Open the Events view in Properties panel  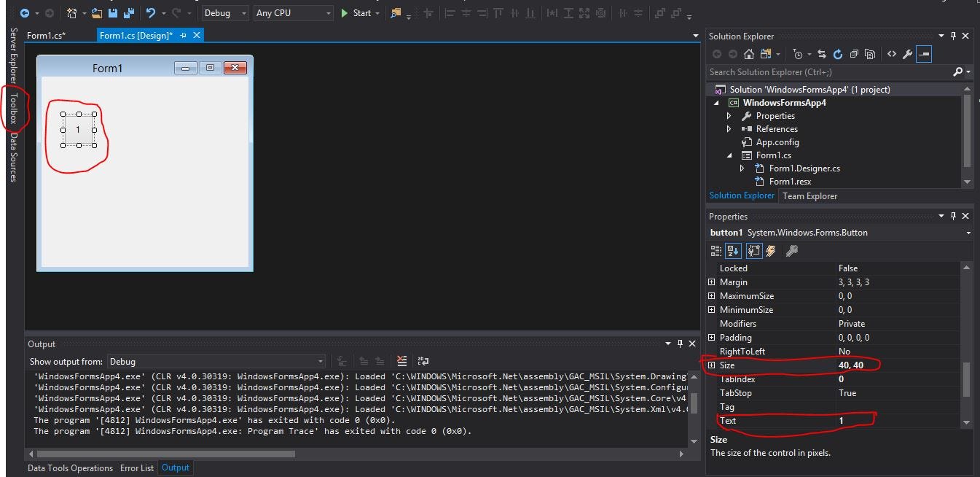click(x=770, y=251)
